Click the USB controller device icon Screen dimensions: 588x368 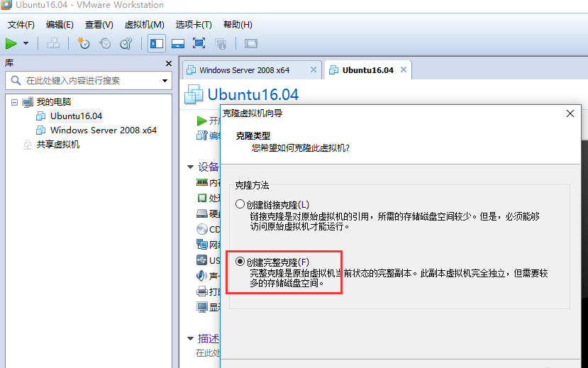click(202, 260)
